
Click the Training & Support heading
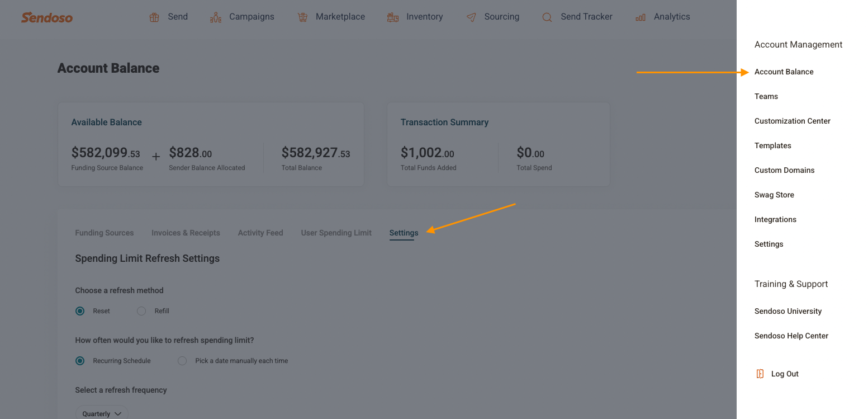pyautogui.click(x=791, y=284)
